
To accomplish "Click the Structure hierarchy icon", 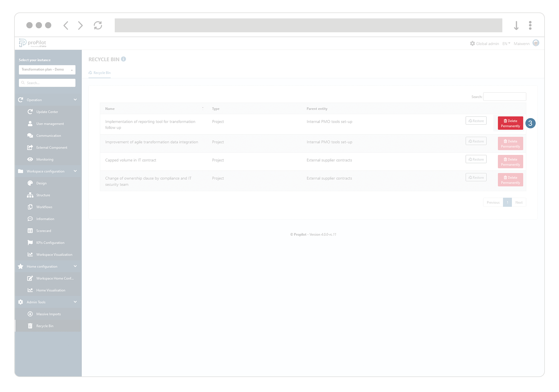I will coord(30,195).
